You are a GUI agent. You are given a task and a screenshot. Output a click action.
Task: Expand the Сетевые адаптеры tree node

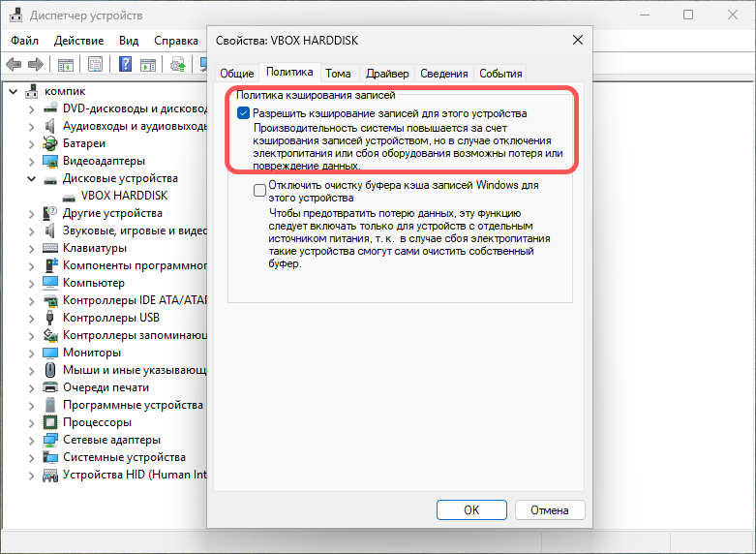pyautogui.click(x=31, y=440)
